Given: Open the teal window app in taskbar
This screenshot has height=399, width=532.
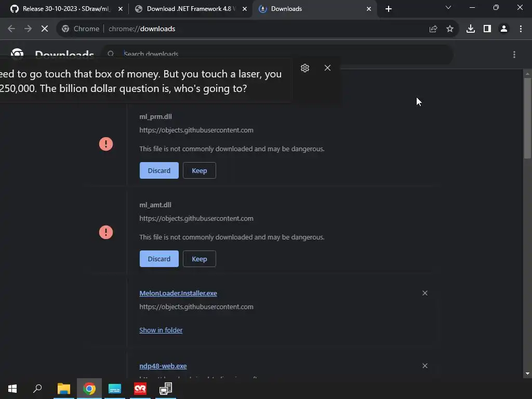Looking at the screenshot, I should (115, 389).
